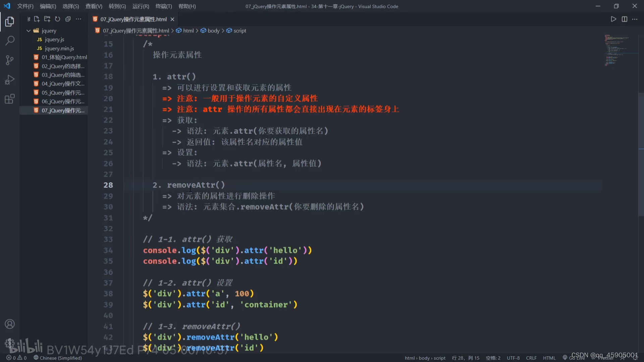The width and height of the screenshot is (644, 362).
Task: Open the body breadcrumb dropdown
Action: click(x=213, y=31)
